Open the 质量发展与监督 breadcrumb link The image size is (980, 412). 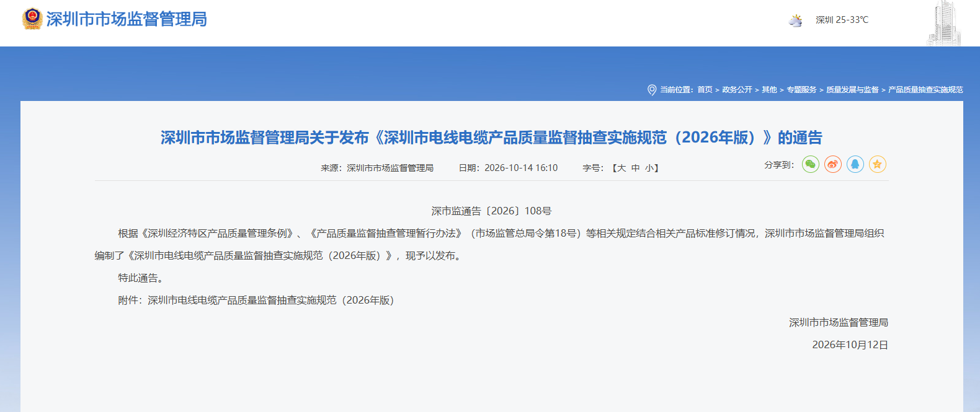tap(852, 90)
